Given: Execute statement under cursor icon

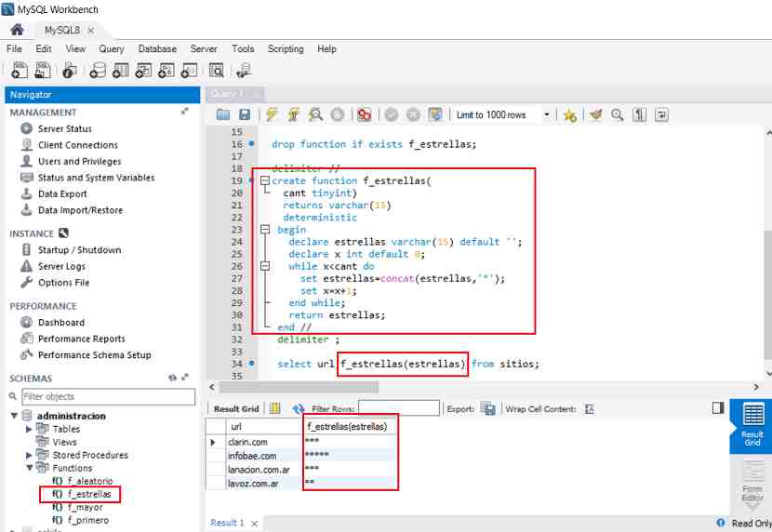Looking at the screenshot, I should pos(293,114).
